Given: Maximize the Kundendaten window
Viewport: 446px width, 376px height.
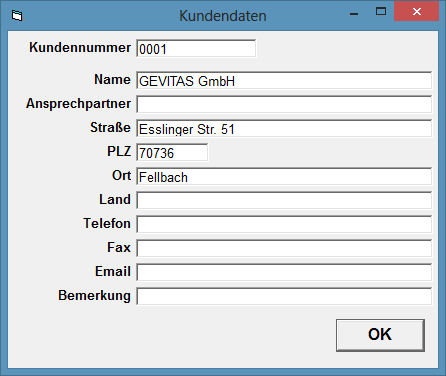Looking at the screenshot, I should point(381,12).
